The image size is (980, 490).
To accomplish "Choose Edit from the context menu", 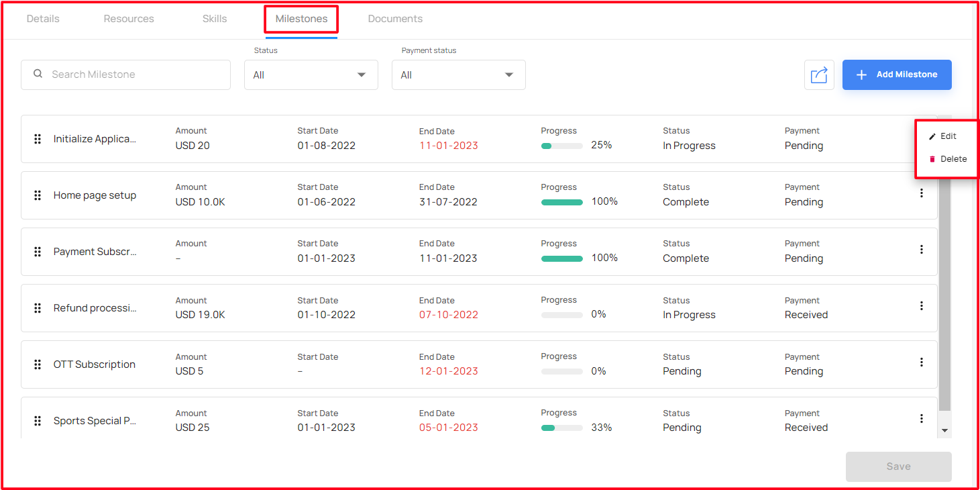I will pos(943,136).
